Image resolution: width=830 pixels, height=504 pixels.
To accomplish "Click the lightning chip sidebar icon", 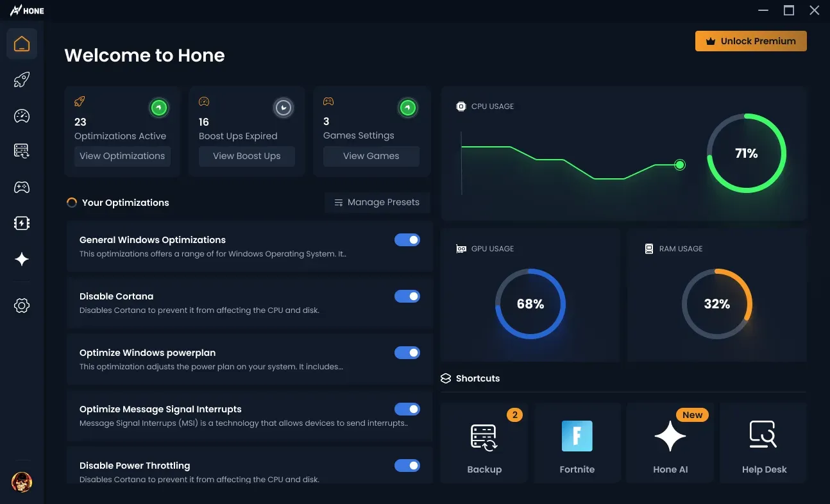I will (22, 223).
